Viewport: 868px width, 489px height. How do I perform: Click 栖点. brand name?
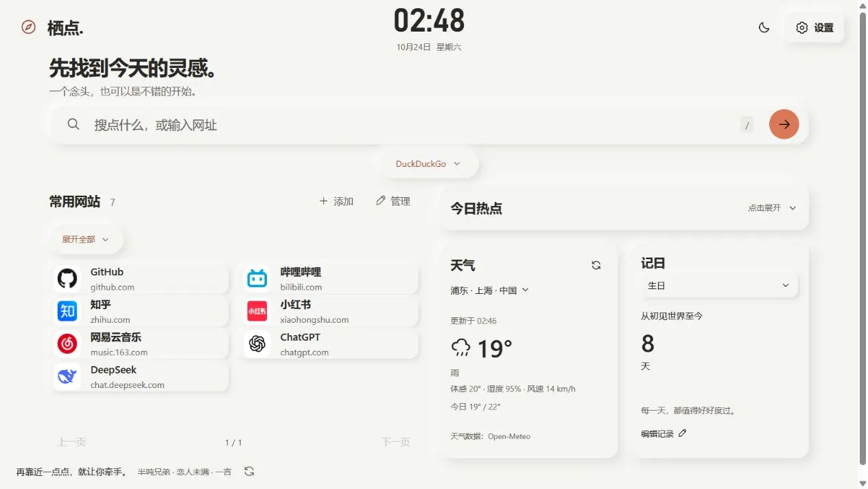click(65, 28)
